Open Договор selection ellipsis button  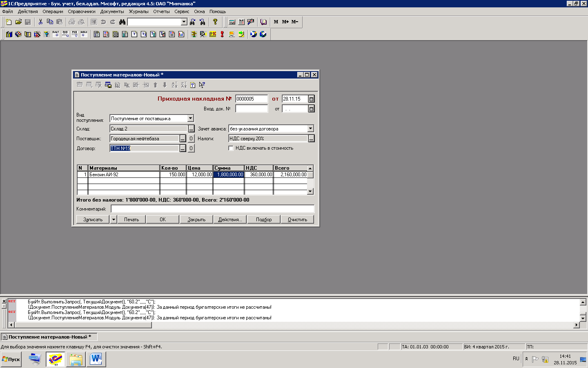click(183, 148)
